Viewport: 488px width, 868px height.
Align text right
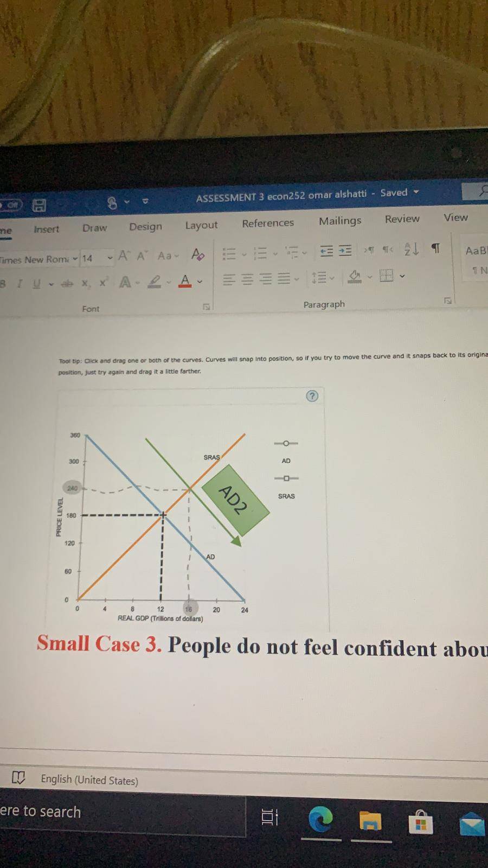(x=265, y=279)
